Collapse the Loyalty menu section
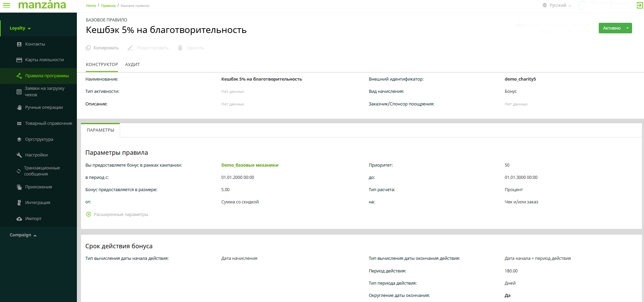Screen dimensions: 644x302 [20, 28]
